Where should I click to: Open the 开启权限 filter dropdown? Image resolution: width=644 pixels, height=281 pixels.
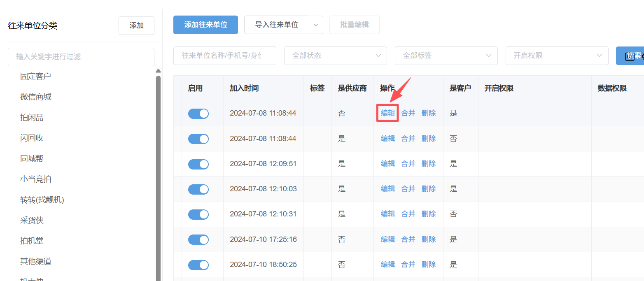[557, 56]
